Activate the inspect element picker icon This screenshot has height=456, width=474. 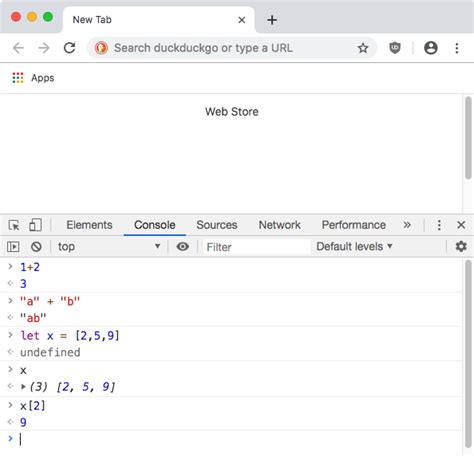point(14,225)
